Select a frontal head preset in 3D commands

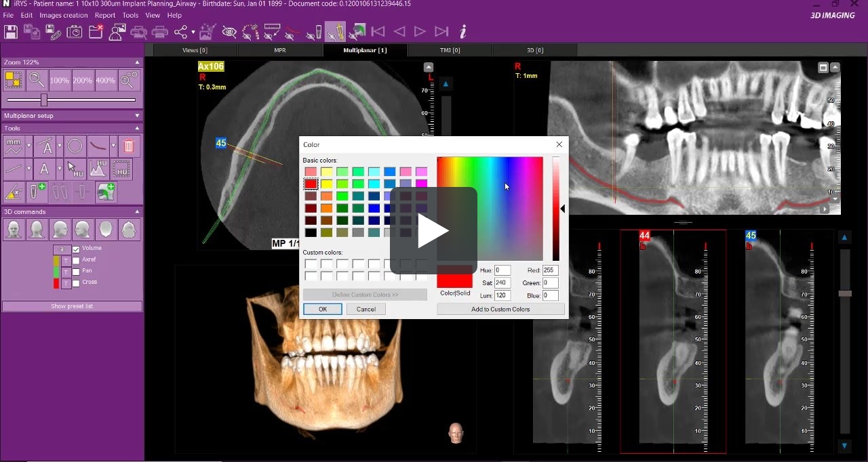coord(14,229)
